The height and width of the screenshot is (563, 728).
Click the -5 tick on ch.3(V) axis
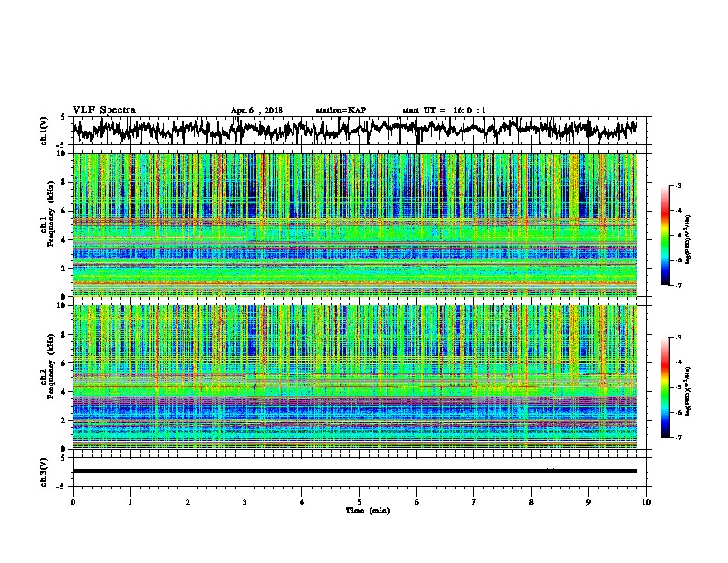[62, 487]
